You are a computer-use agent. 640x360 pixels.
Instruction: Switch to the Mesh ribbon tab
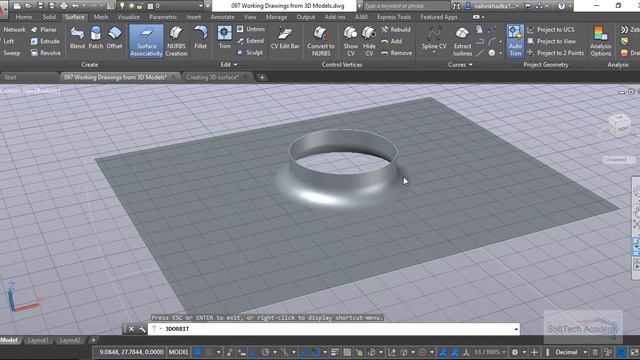click(x=101, y=17)
